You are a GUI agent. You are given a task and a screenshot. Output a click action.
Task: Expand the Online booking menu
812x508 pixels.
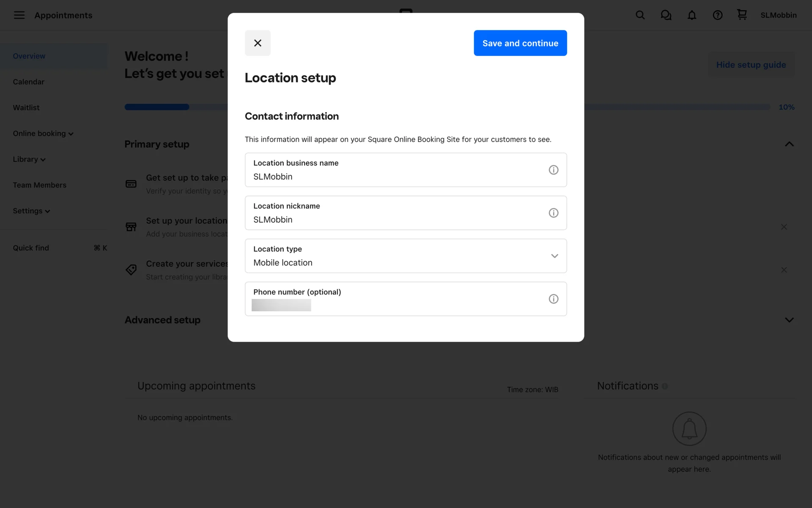pyautogui.click(x=43, y=133)
